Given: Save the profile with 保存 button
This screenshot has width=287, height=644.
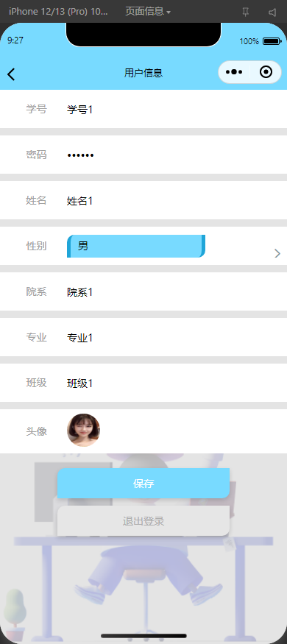Looking at the screenshot, I should pyautogui.click(x=143, y=484).
